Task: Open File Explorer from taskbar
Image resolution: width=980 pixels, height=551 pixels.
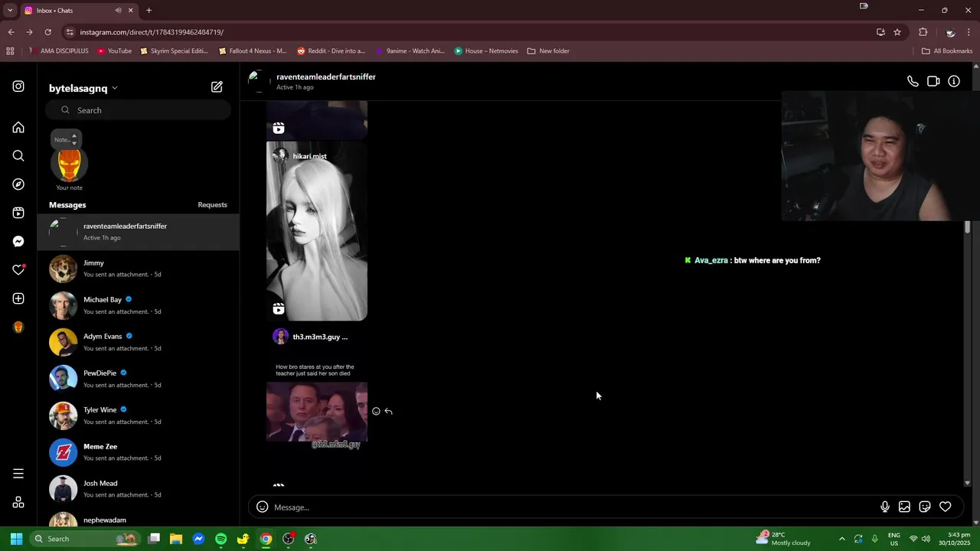Action: pyautogui.click(x=175, y=539)
